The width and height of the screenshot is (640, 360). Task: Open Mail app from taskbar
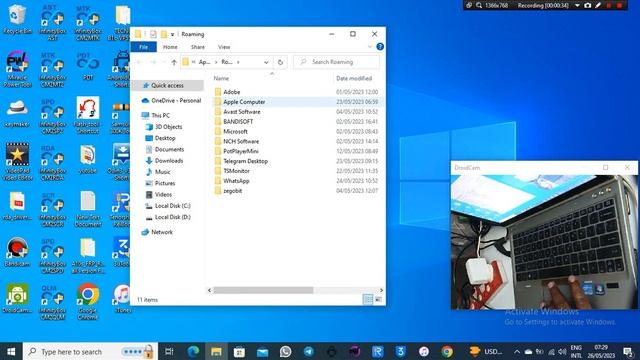pos(262,351)
